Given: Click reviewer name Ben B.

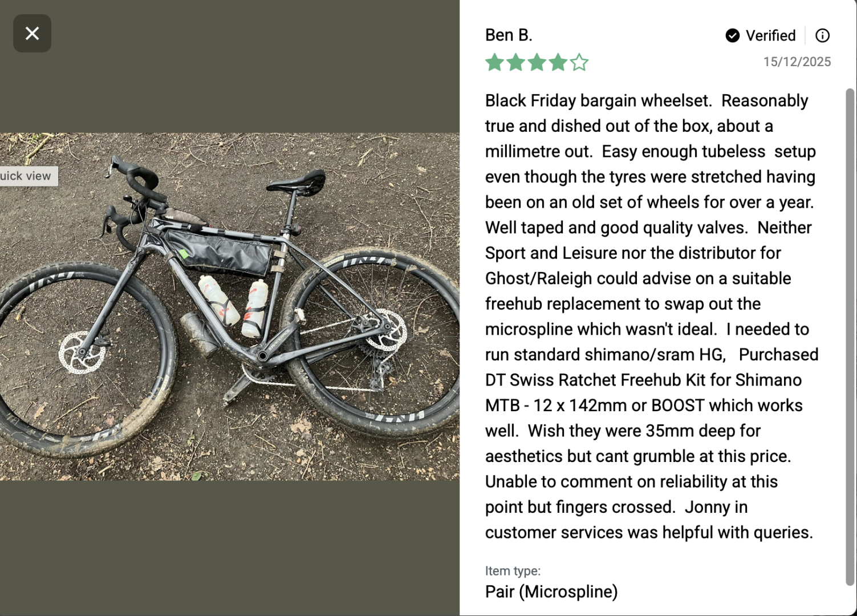Looking at the screenshot, I should (x=509, y=35).
